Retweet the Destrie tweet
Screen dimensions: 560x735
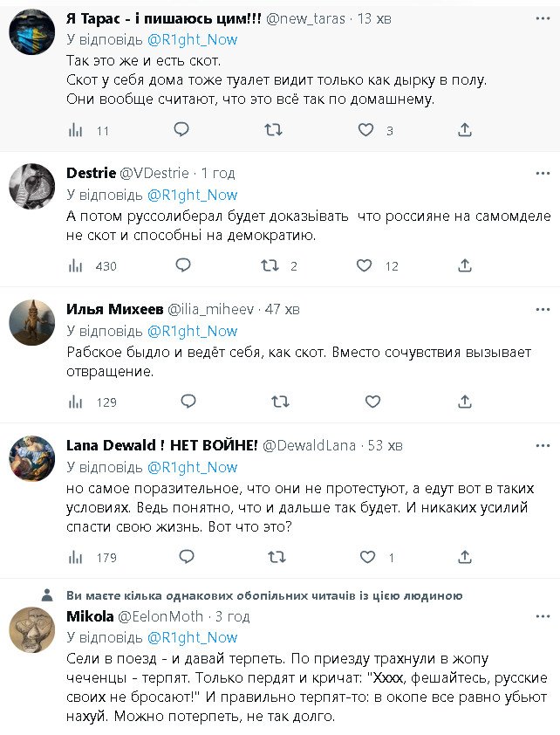pyautogui.click(x=270, y=265)
